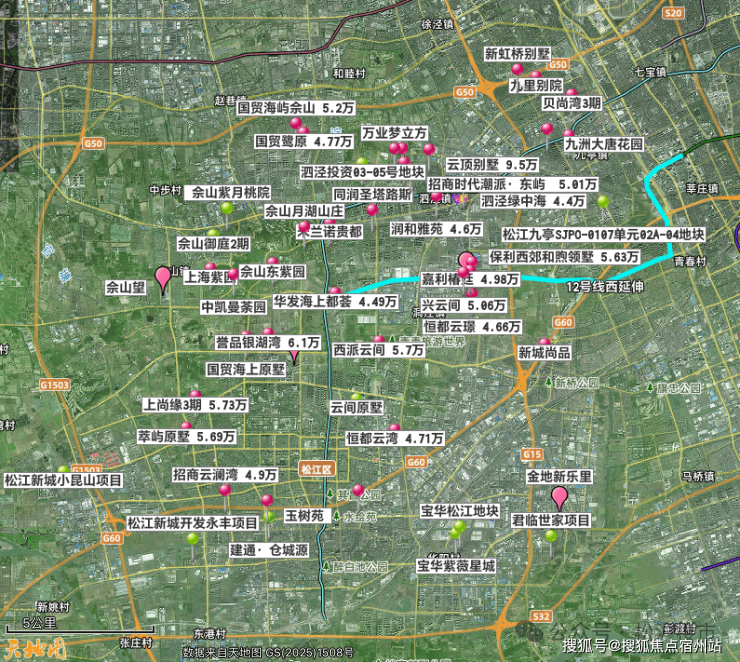Screen dimensions: 740x662
Task: Select the 润和雅苑 4.6万 label
Action: (x=436, y=229)
